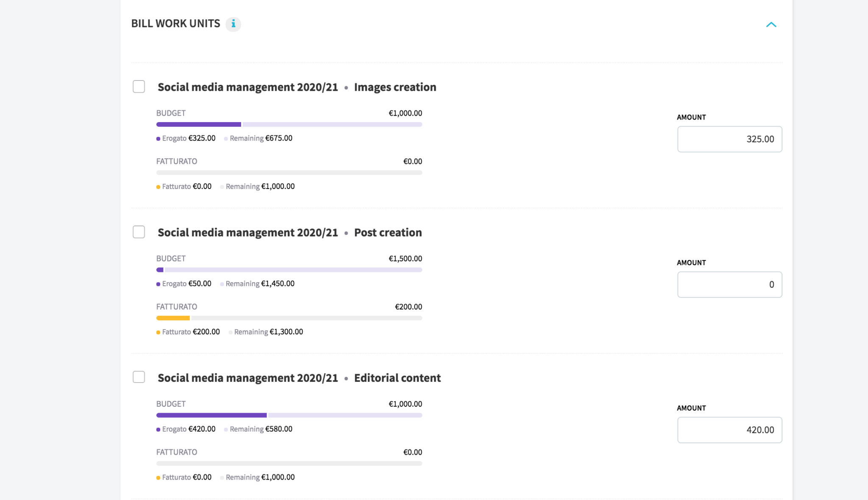Check the Editorial content work unit checkbox
Image resolution: width=868 pixels, height=500 pixels.
(x=139, y=377)
